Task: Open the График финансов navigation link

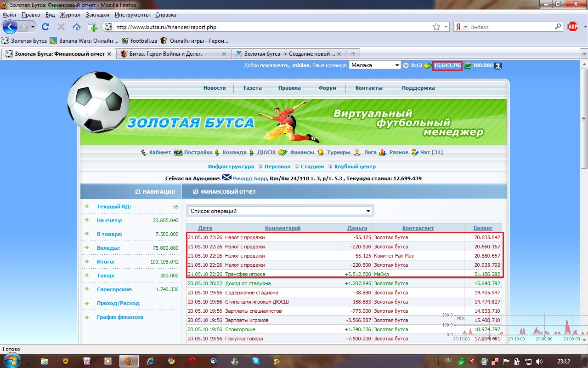Action: 119,317
